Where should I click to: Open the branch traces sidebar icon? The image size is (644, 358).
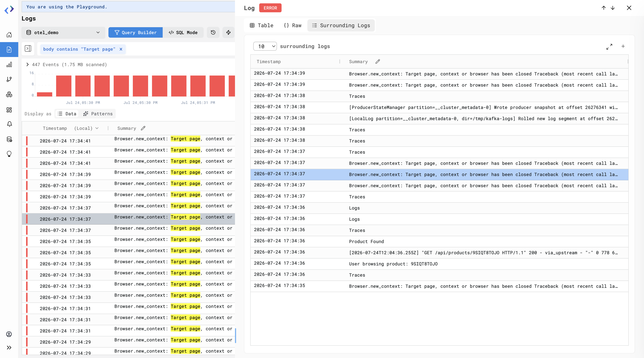pos(9,79)
